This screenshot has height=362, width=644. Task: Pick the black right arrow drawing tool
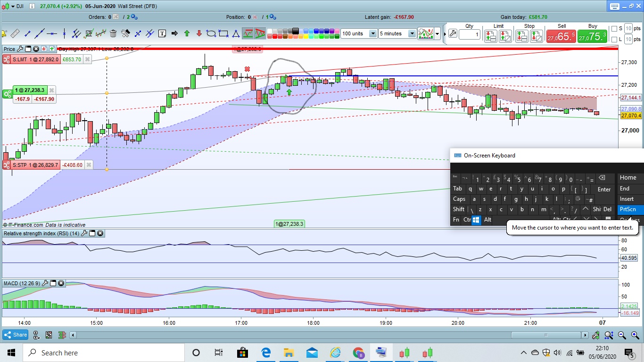(174, 33)
